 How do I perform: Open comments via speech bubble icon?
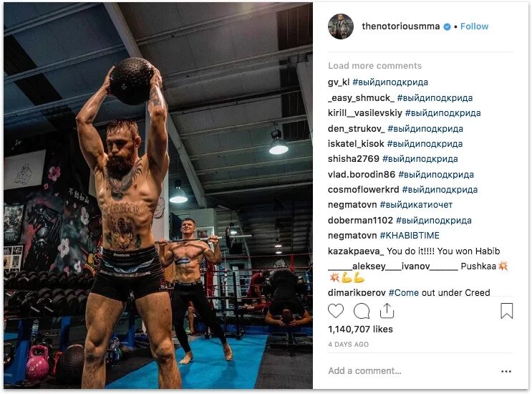click(x=362, y=311)
